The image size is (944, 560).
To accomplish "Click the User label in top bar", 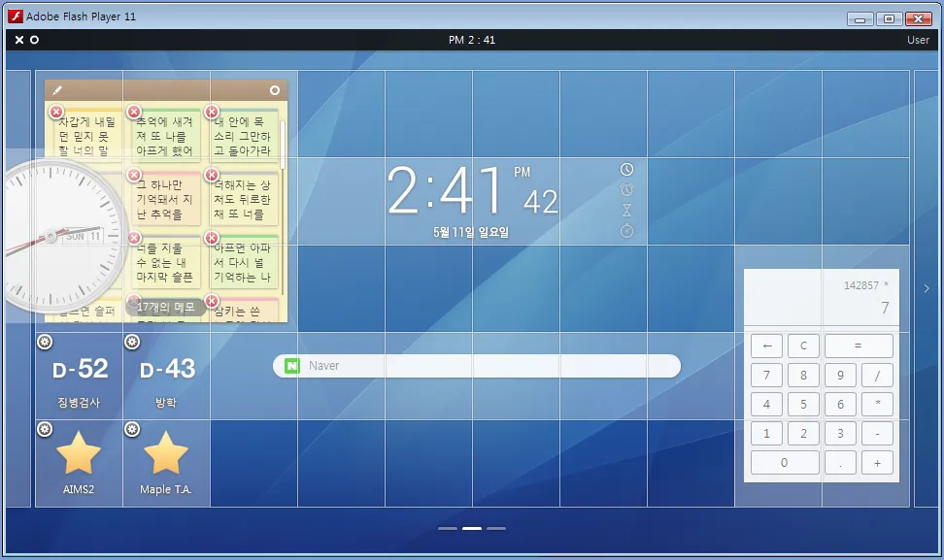I will click(918, 40).
